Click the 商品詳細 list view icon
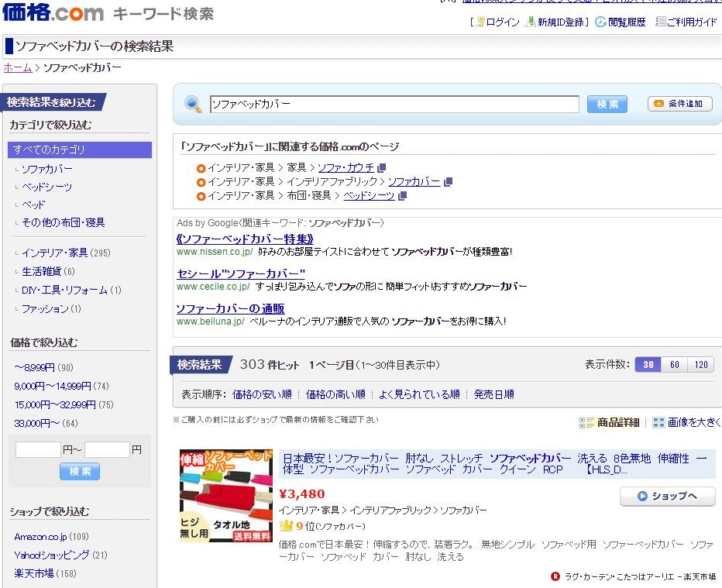The width and height of the screenshot is (722, 588). (586, 422)
